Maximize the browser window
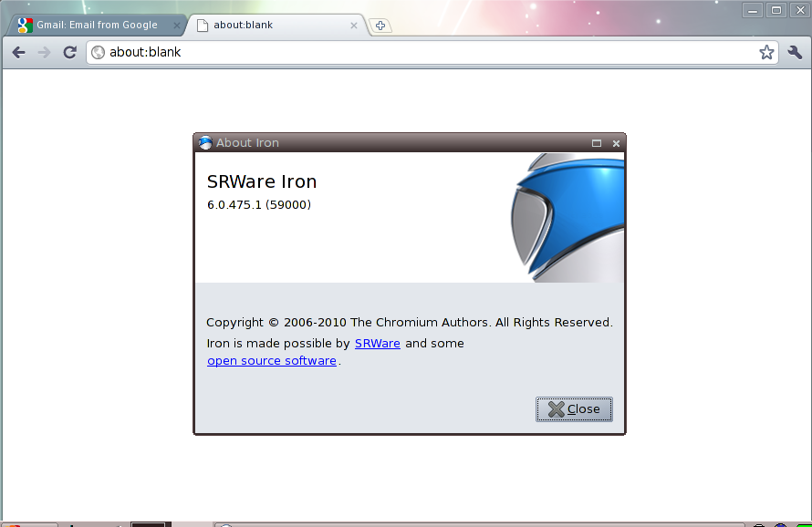The height and width of the screenshot is (527, 812). pyautogui.click(x=776, y=10)
